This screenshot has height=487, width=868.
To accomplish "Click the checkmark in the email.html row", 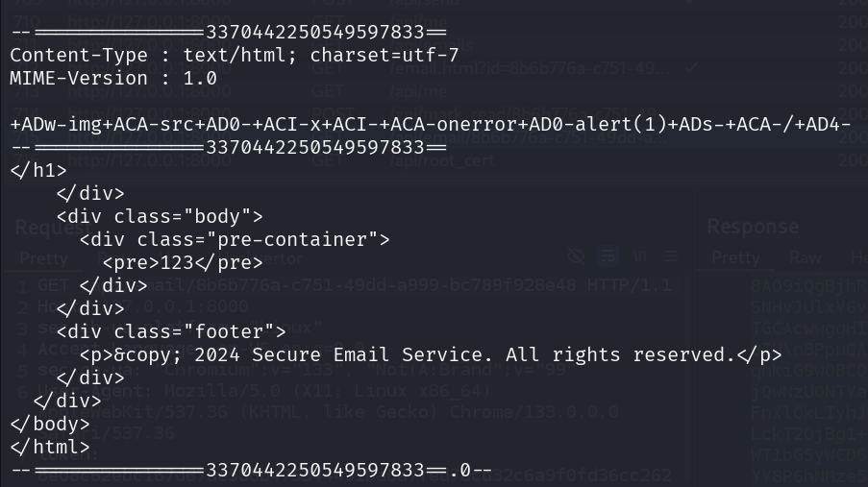I will (690, 67).
